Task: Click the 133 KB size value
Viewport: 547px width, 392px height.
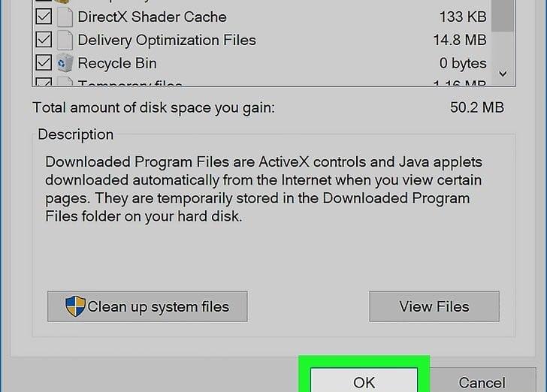Action: point(463,17)
